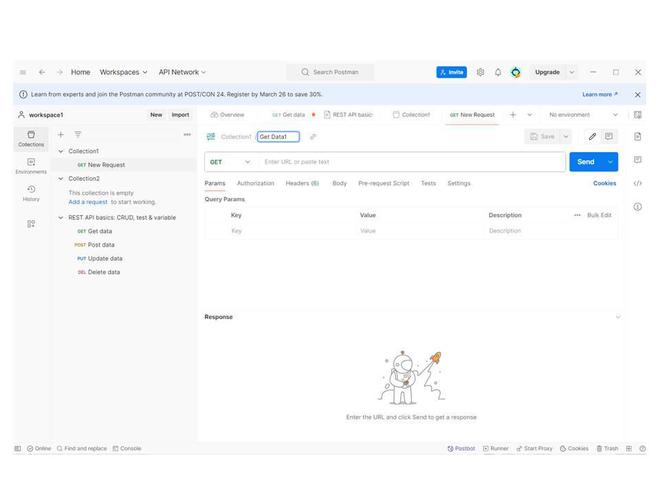Image resolution: width=660 pixels, height=495 pixels.
Task: Open the environment quick look icon
Action: [x=638, y=115]
